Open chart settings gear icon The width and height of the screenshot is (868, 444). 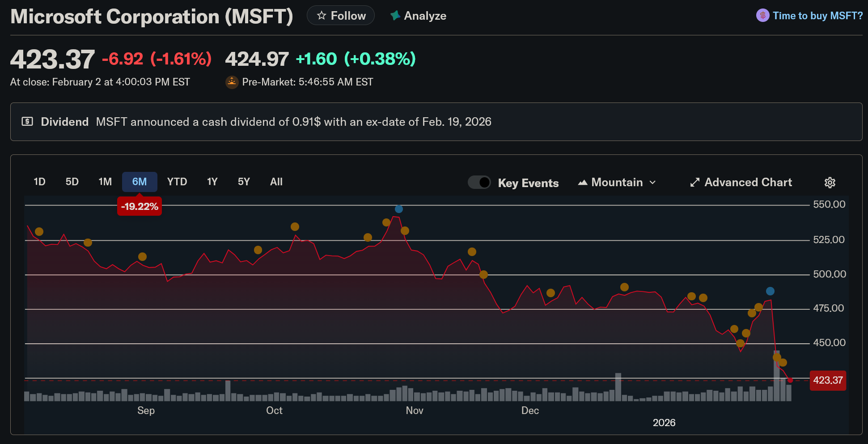pyautogui.click(x=830, y=183)
